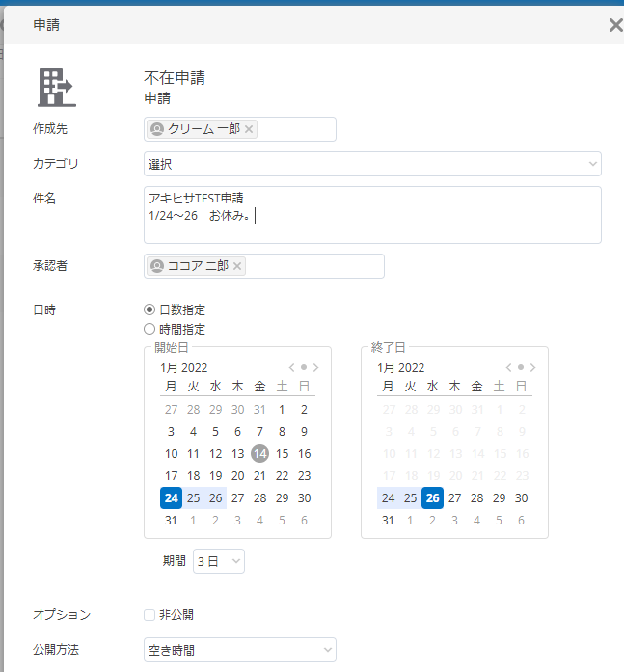
Task: Select January 14 in 開始日 calendar
Action: coord(259,453)
